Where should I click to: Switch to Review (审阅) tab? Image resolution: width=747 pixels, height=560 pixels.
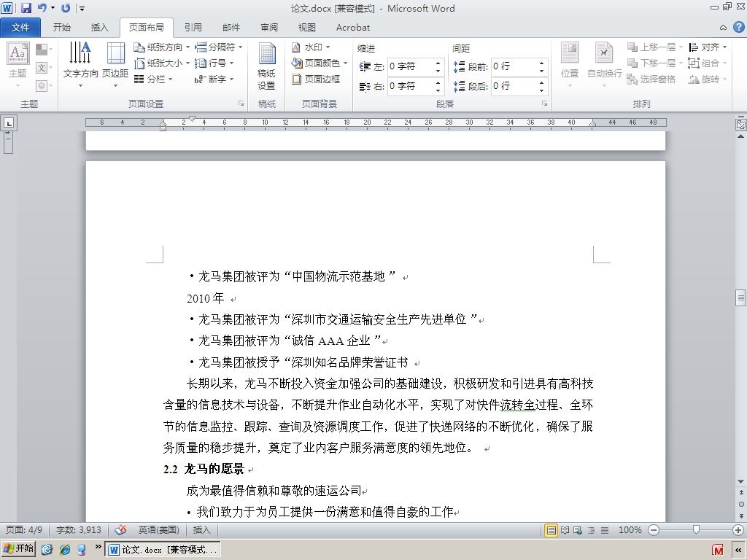click(x=269, y=28)
